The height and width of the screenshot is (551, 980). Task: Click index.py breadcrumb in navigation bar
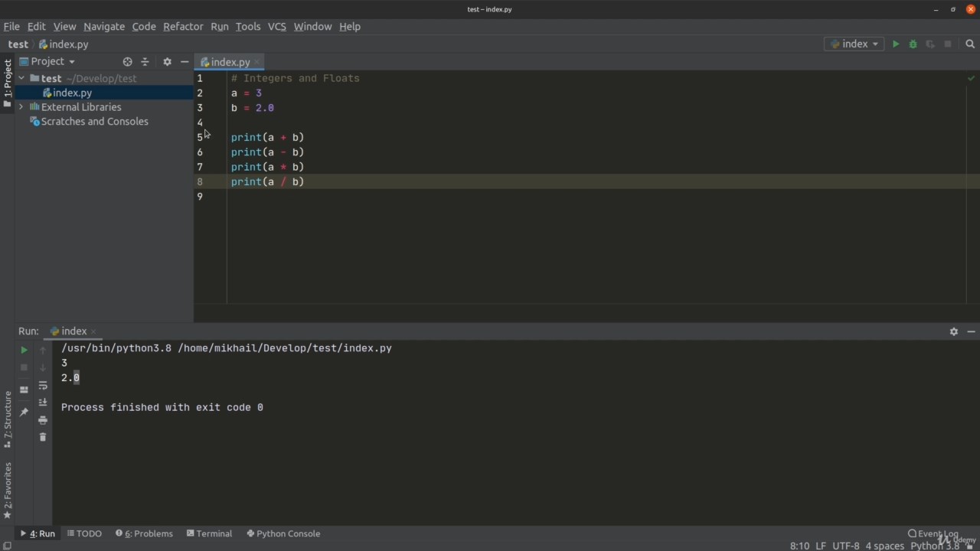pyautogui.click(x=64, y=44)
